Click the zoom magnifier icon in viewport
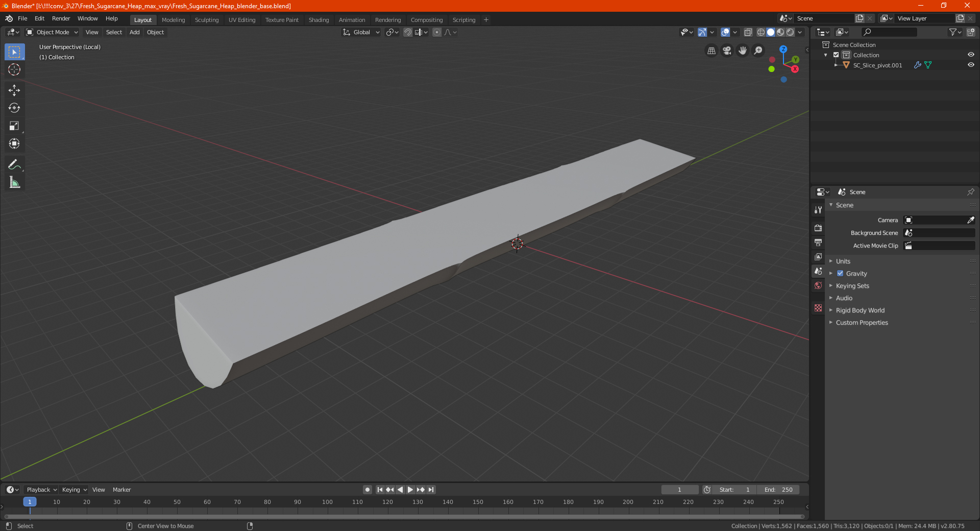Viewport: 980px width, 531px height. 758,51
